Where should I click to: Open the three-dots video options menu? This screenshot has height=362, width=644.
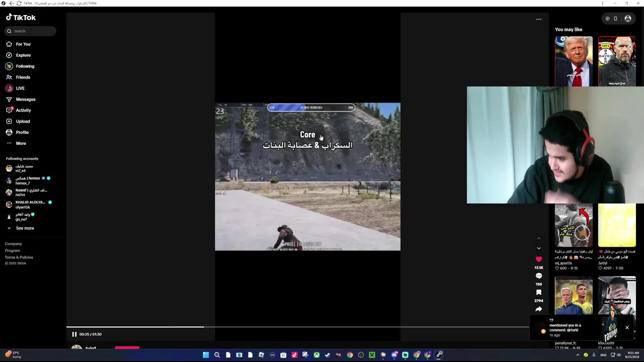pos(539,20)
